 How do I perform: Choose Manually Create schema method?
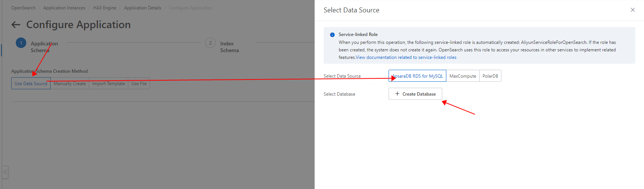70,84
